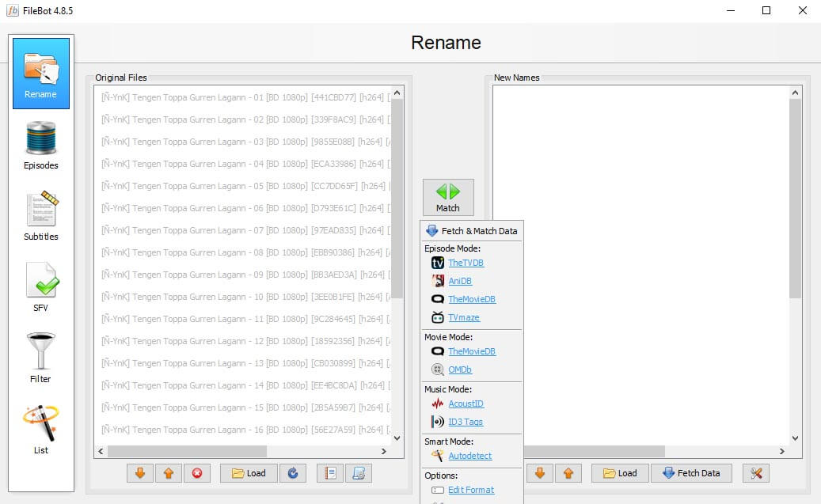Click the TVmaze icon
Screen dimensions: 821x504
pyautogui.click(x=438, y=318)
